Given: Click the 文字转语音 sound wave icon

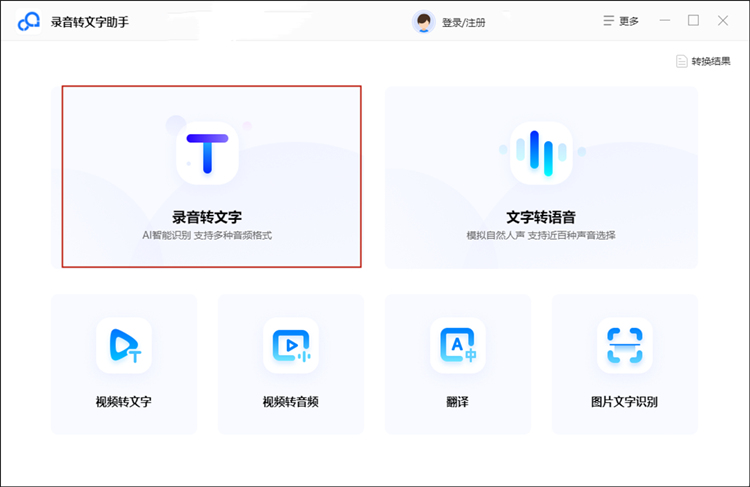Looking at the screenshot, I should pos(541,153).
